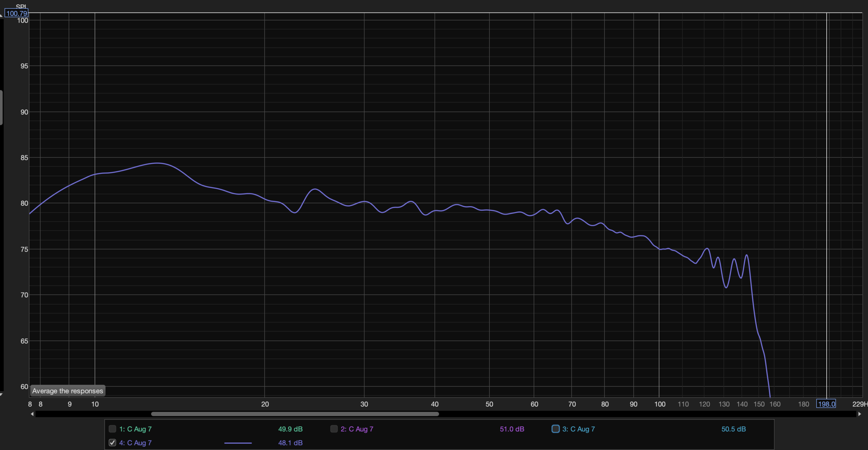Click the 100.79 SPL cursor value box

coord(17,13)
